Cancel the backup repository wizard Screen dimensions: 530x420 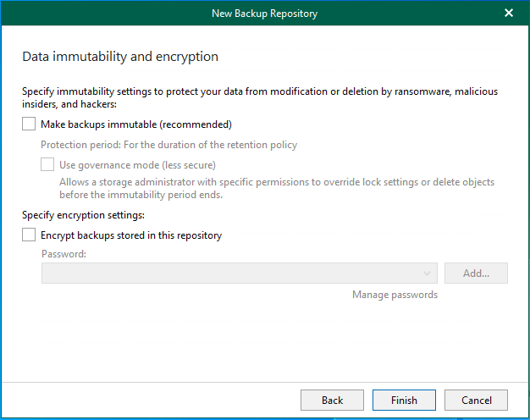[x=476, y=400]
